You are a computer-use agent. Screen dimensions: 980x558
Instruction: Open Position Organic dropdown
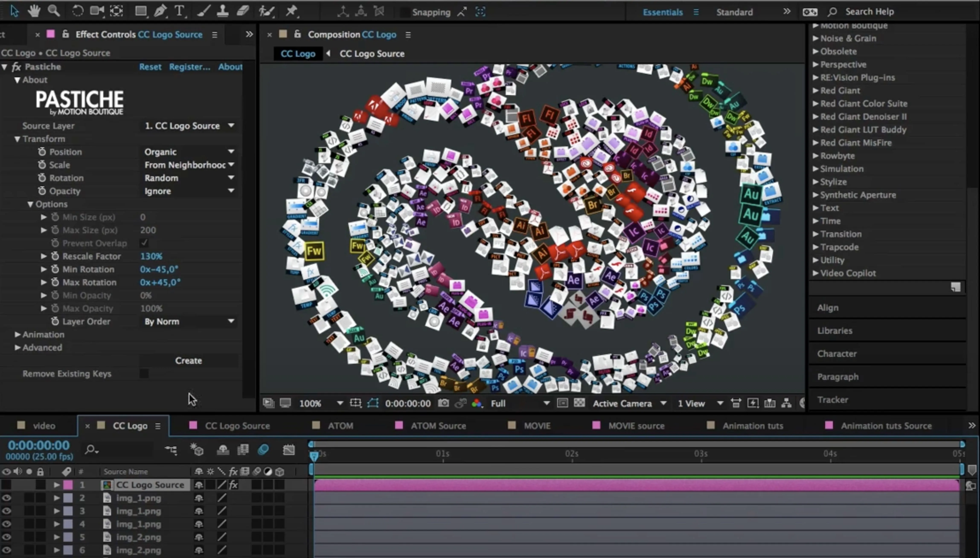189,152
